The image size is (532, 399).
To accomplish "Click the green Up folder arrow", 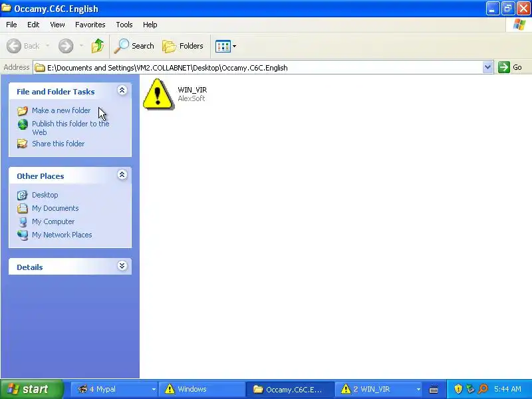I will [98, 46].
